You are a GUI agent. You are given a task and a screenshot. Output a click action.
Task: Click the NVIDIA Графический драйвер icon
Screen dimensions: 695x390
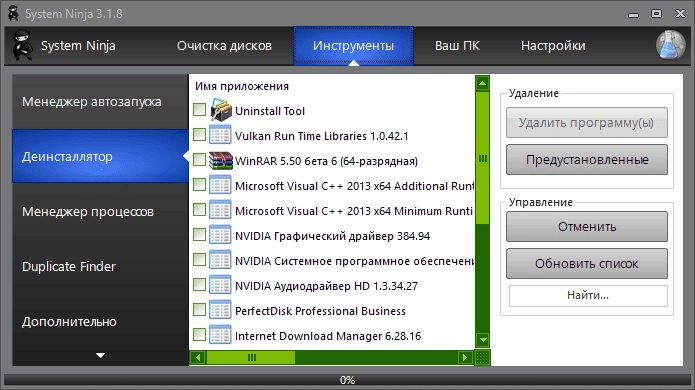click(220, 235)
